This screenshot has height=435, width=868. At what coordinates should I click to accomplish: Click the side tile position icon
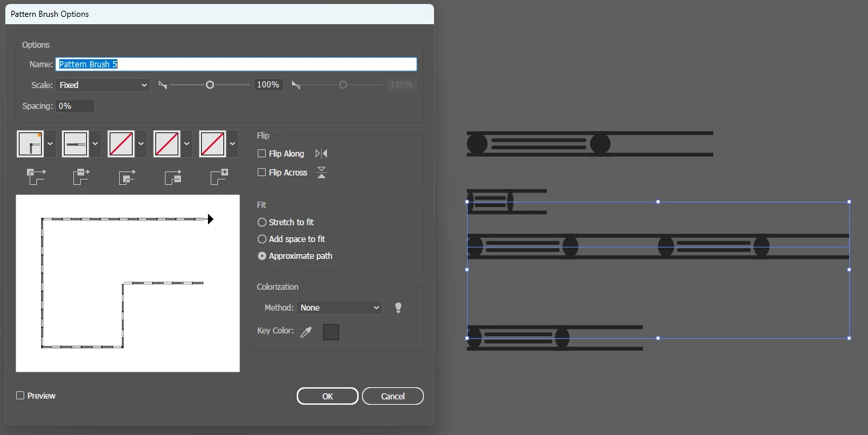click(x=81, y=176)
